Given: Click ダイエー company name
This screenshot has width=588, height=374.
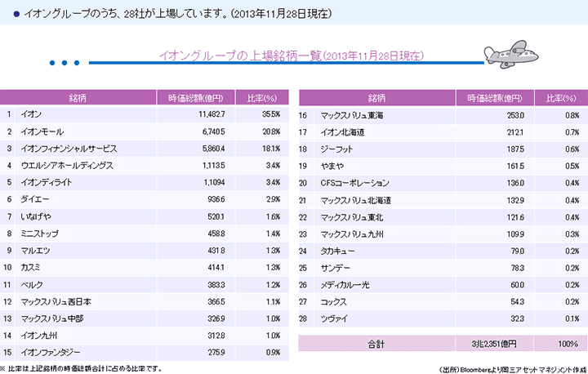Looking at the screenshot, I should point(35,199).
